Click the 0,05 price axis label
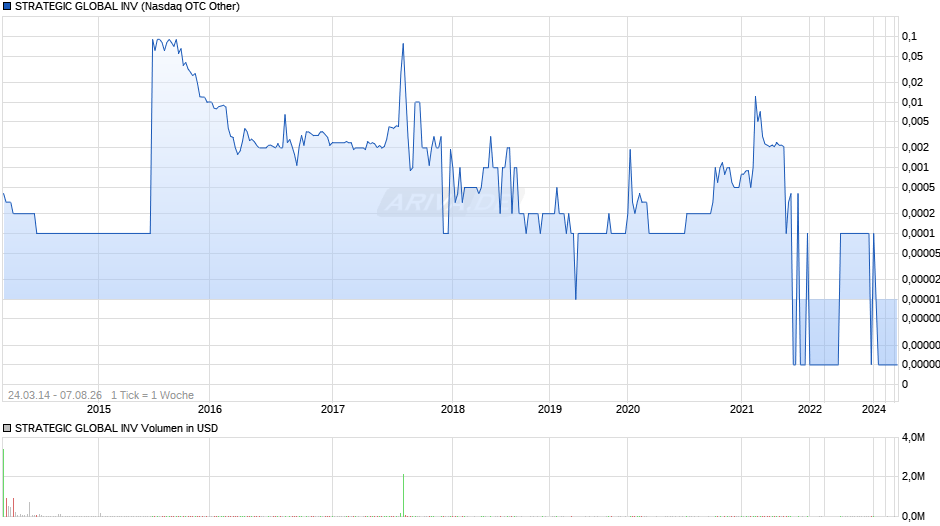Screen dimensions: 940x526 pos(912,56)
